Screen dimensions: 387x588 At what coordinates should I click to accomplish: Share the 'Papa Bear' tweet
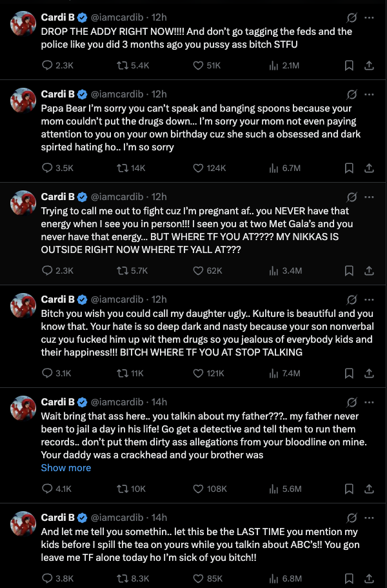[x=369, y=168]
